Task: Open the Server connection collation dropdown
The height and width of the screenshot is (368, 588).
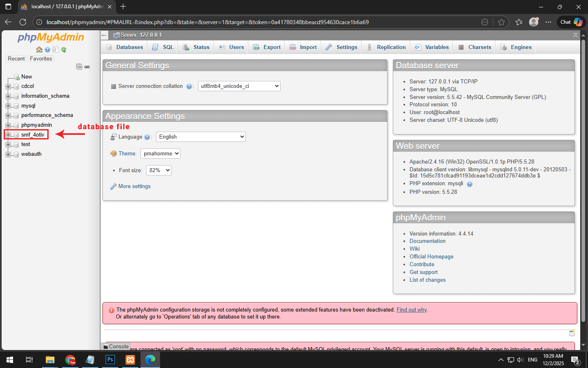Action: tap(239, 86)
